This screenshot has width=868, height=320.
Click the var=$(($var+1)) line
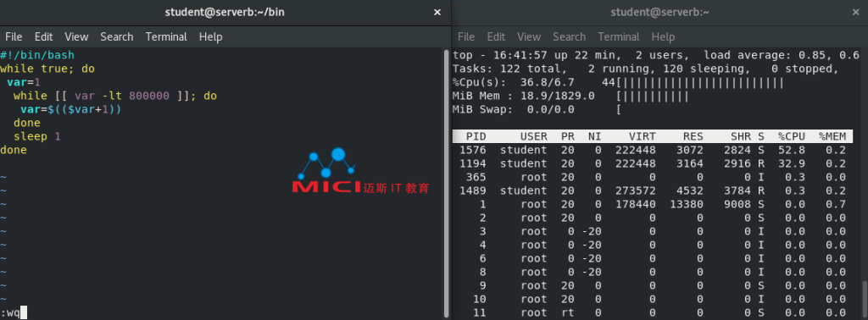click(x=71, y=109)
